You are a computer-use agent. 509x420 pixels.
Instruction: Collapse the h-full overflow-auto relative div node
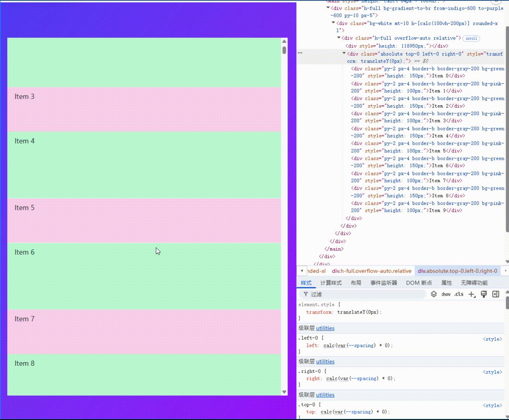point(339,38)
